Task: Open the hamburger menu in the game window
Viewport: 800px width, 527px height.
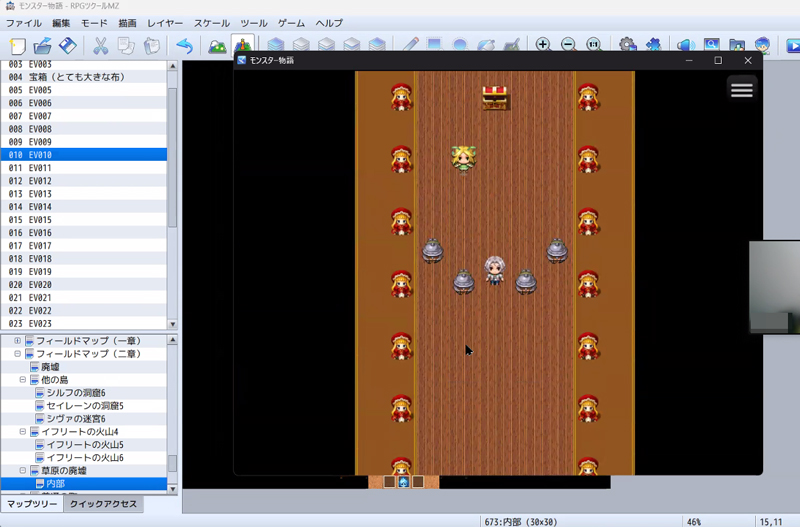Action: [x=742, y=90]
